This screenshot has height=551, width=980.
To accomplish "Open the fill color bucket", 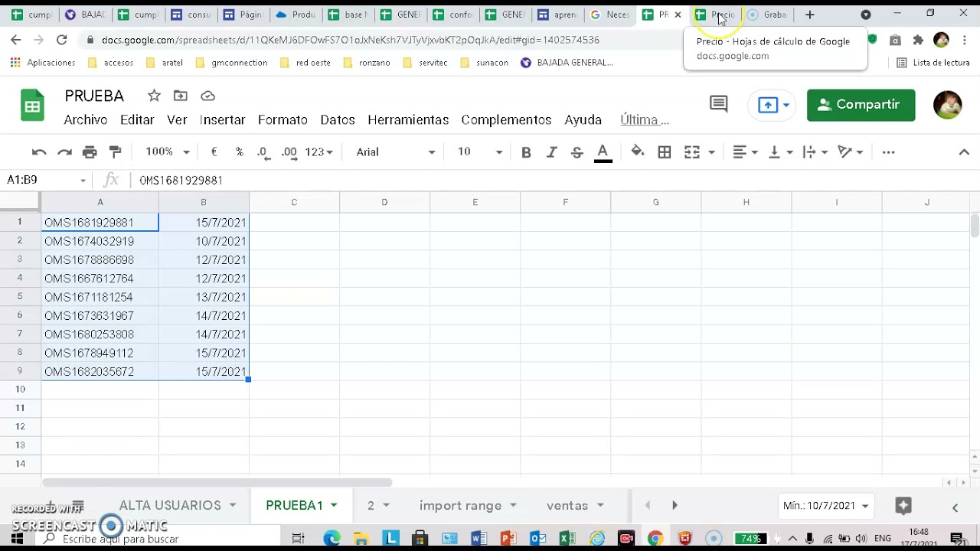I will click(x=637, y=152).
